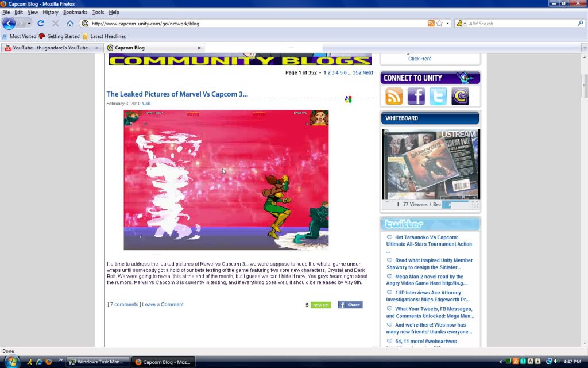This screenshot has width=588, height=368.
Task: Pause the Ustream whiteboard stream
Action: click(398, 205)
